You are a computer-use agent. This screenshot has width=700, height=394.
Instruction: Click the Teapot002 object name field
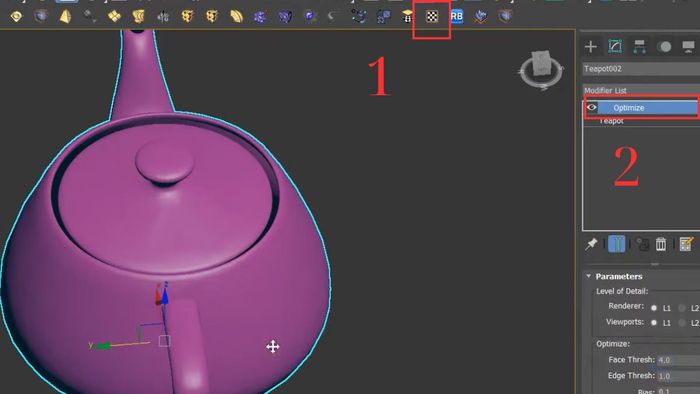pos(641,69)
